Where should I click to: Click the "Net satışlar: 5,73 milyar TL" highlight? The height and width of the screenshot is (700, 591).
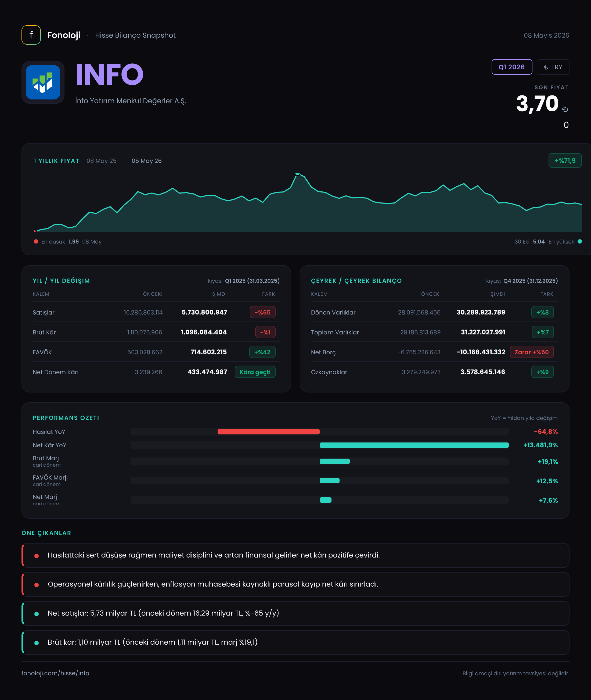(x=295, y=613)
